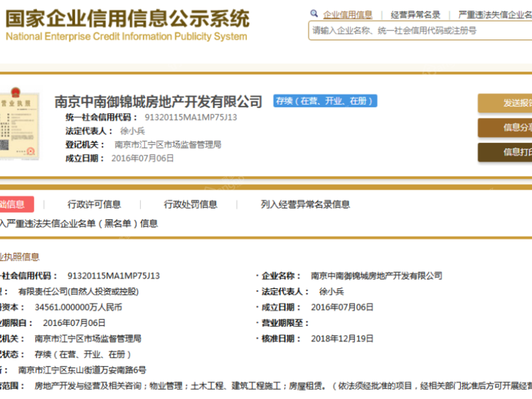Image resolution: width=532 pixels, height=399 pixels.
Task: Open the red 基础信息 tab
Action: point(17,204)
